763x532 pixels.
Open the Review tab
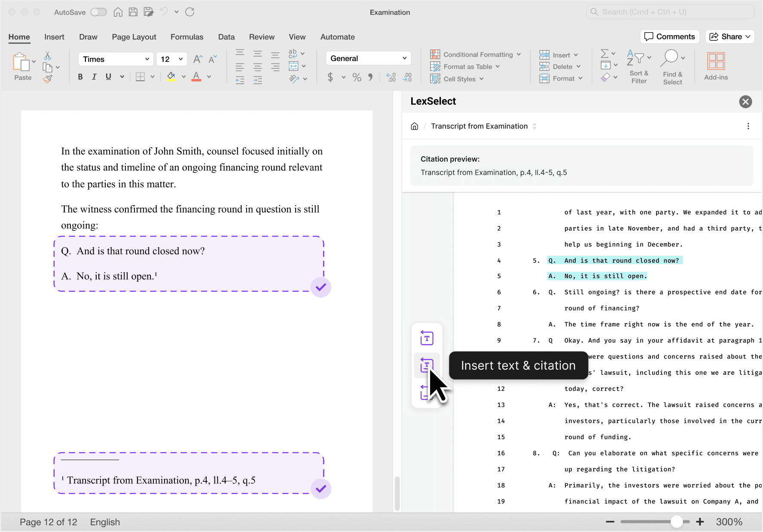pyautogui.click(x=262, y=37)
